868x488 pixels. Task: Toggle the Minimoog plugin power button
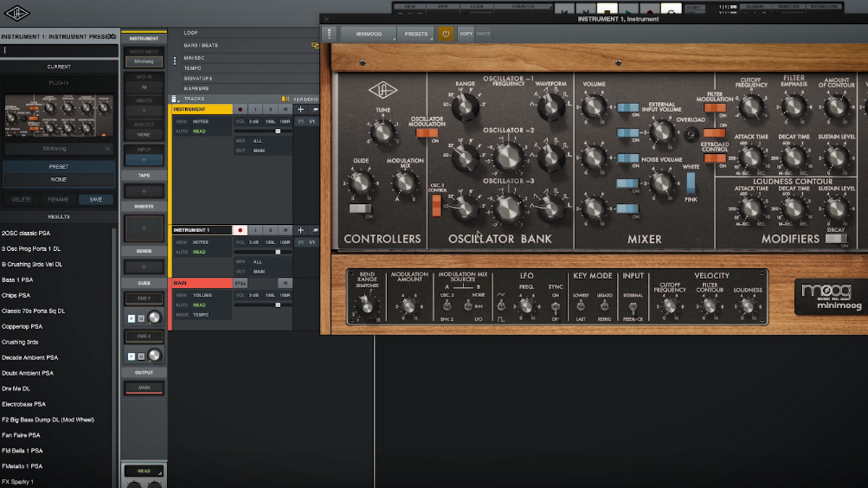click(x=446, y=34)
